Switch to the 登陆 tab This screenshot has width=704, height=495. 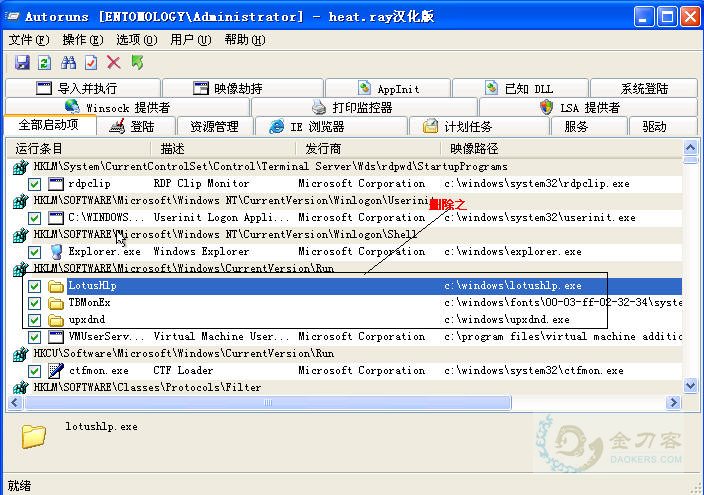tap(136, 127)
